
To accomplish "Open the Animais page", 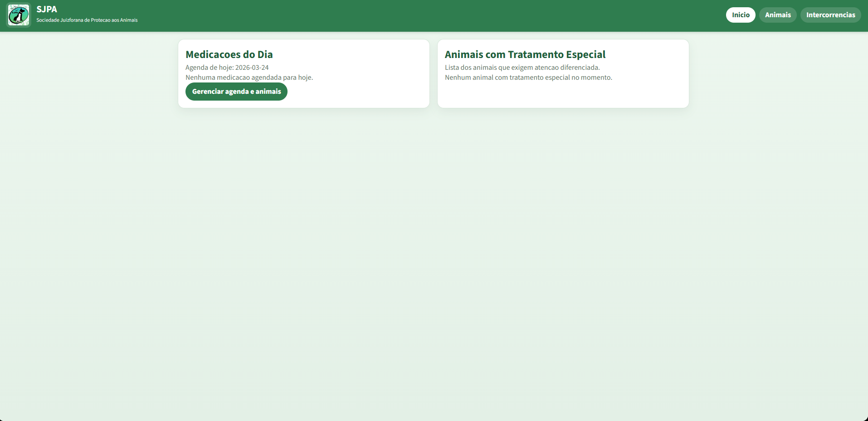I will tap(777, 15).
